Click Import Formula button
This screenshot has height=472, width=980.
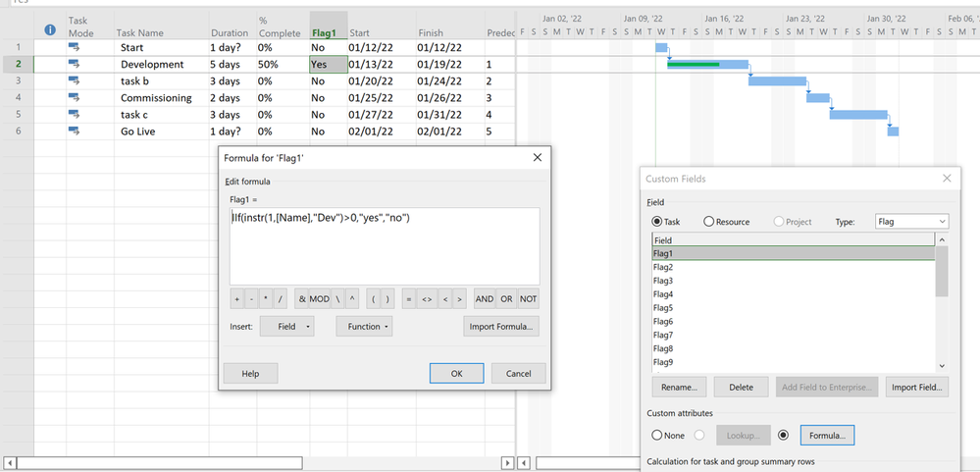click(501, 327)
